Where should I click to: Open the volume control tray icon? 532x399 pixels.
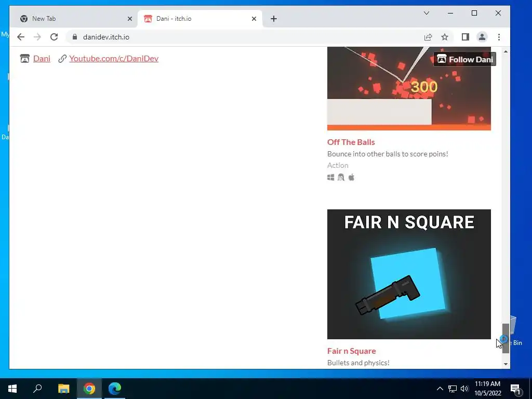464,389
